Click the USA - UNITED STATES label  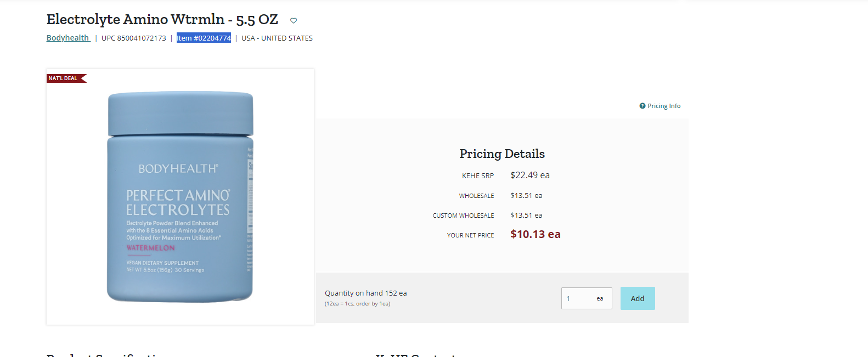click(277, 38)
